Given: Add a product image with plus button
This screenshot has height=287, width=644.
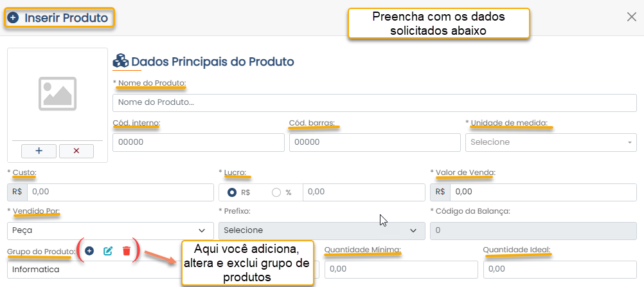Looking at the screenshot, I should [39, 151].
